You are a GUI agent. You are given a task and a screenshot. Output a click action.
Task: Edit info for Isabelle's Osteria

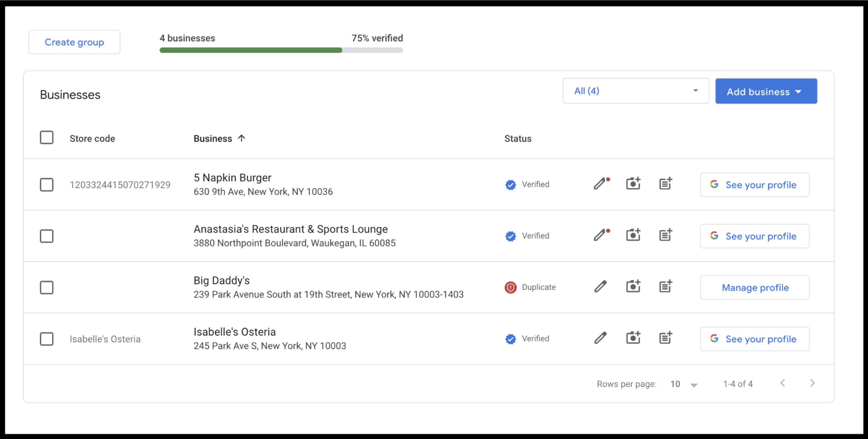tap(600, 338)
